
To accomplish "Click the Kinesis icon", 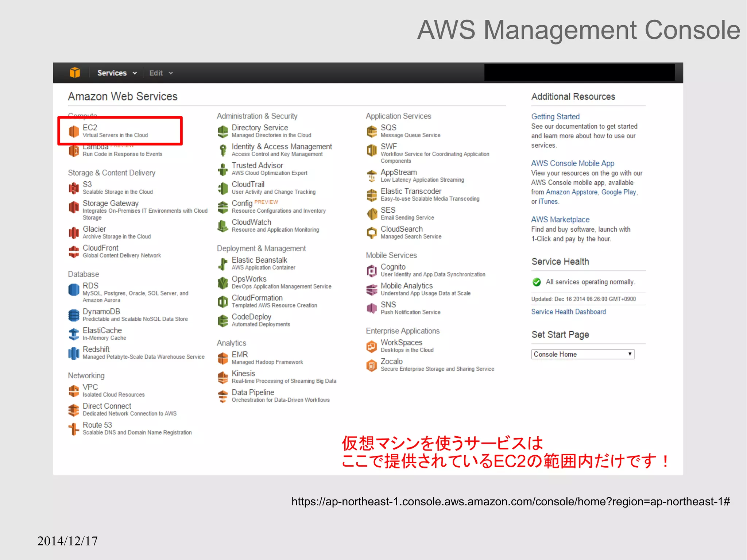I will click(223, 378).
